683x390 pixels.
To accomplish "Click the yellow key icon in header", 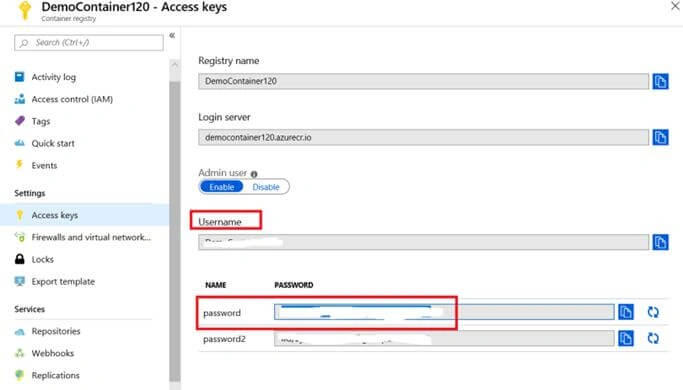I will click(25, 10).
